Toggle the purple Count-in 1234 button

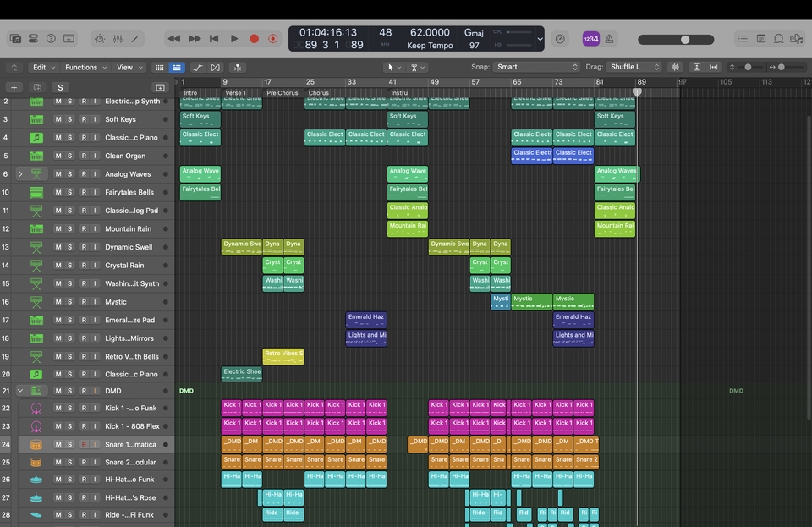(591, 39)
